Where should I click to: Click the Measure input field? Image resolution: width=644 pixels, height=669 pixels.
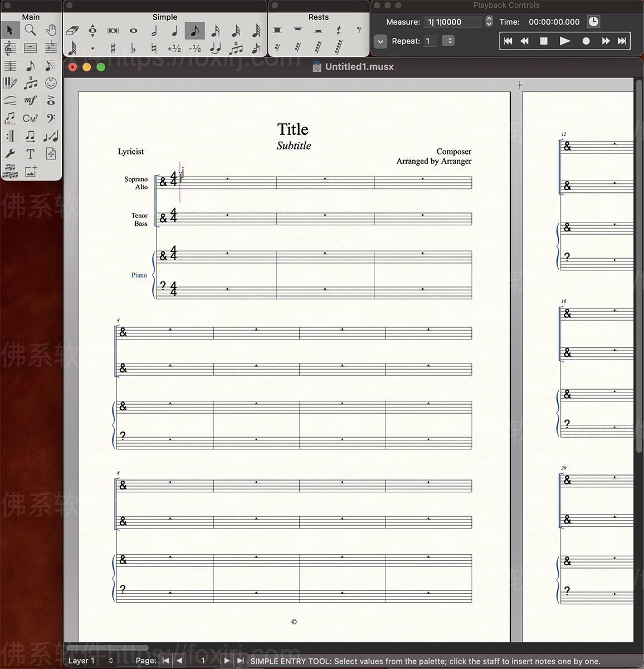[452, 22]
